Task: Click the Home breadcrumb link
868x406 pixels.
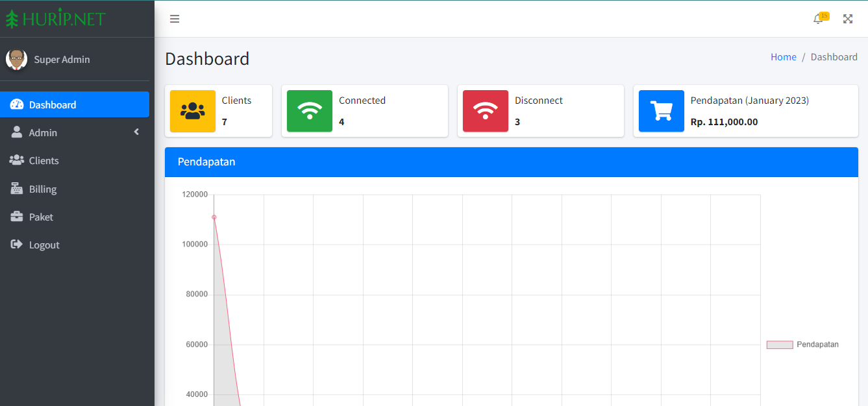Action: click(x=783, y=57)
